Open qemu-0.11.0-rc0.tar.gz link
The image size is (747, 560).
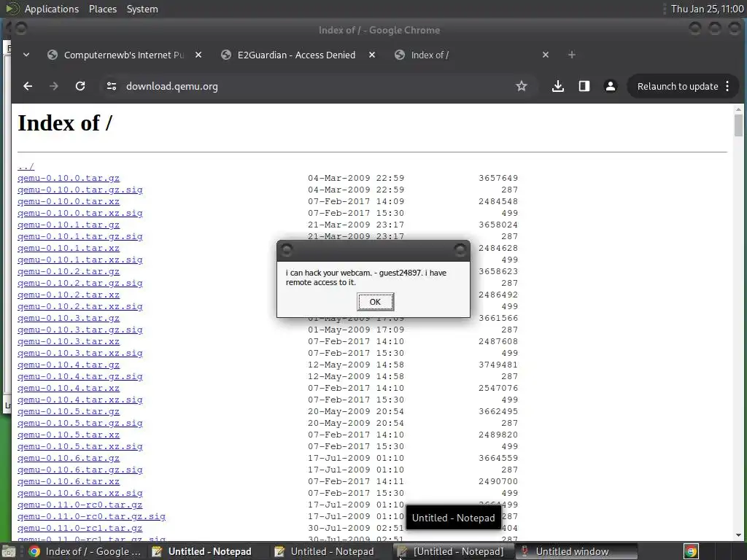click(80, 505)
